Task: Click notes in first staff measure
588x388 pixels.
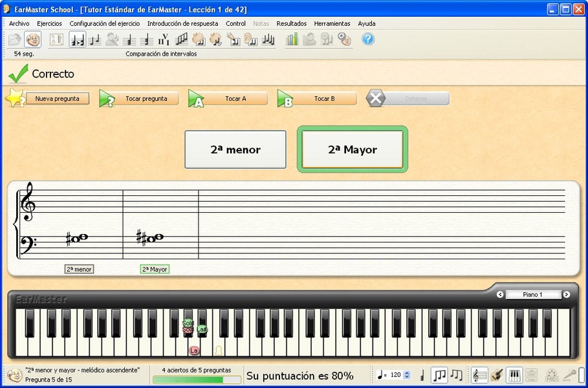Action: coord(76,239)
